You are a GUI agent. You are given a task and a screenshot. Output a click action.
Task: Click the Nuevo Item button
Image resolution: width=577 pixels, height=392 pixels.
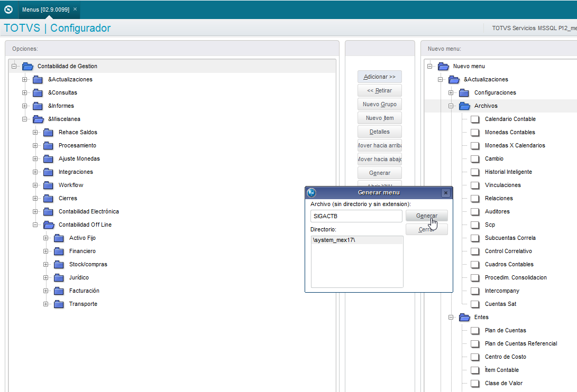[x=379, y=118]
